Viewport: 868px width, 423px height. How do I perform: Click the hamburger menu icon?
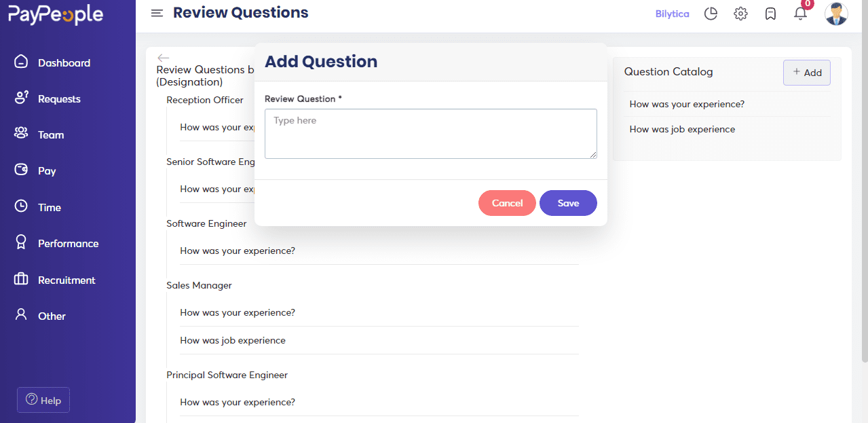pyautogui.click(x=157, y=14)
